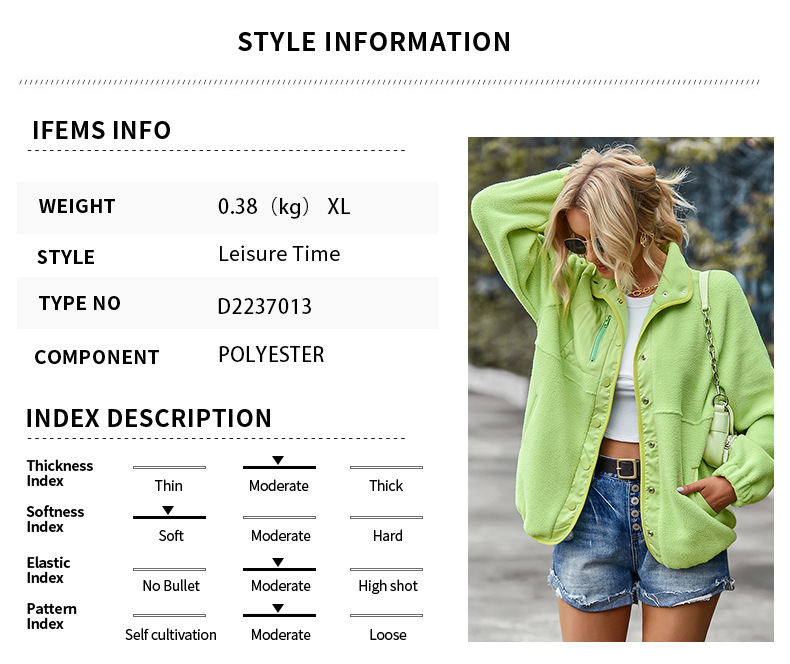Click the Elastic Index Moderate marker triangle
Image resolution: width=790 pixels, height=664 pixels.
[x=278, y=562]
